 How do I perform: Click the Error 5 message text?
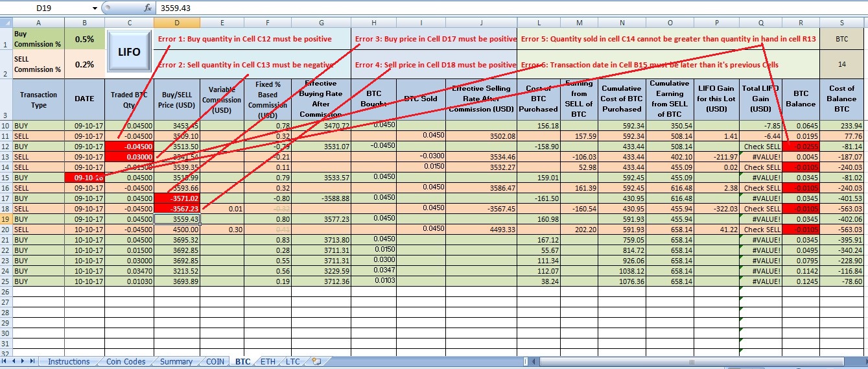pyautogui.click(x=668, y=39)
